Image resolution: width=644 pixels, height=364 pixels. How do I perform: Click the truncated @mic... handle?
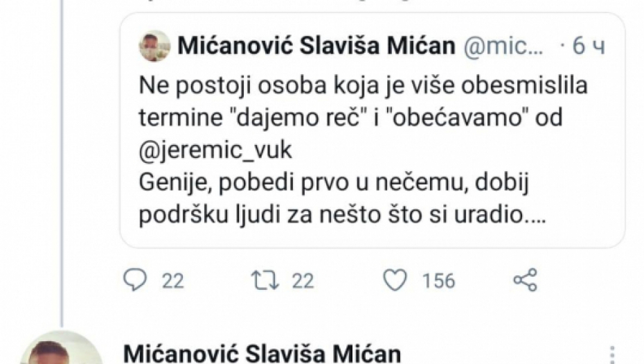tap(503, 46)
